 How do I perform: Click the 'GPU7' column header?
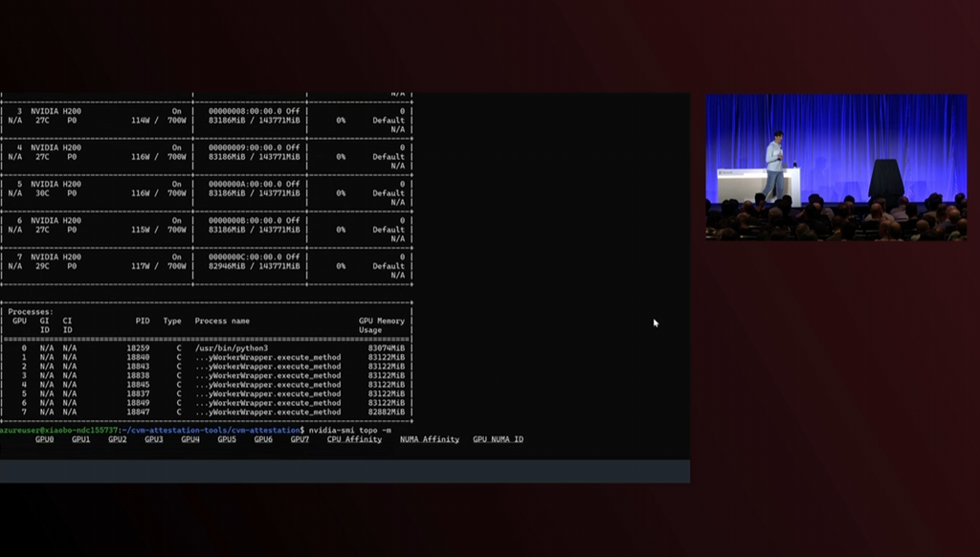(300, 439)
